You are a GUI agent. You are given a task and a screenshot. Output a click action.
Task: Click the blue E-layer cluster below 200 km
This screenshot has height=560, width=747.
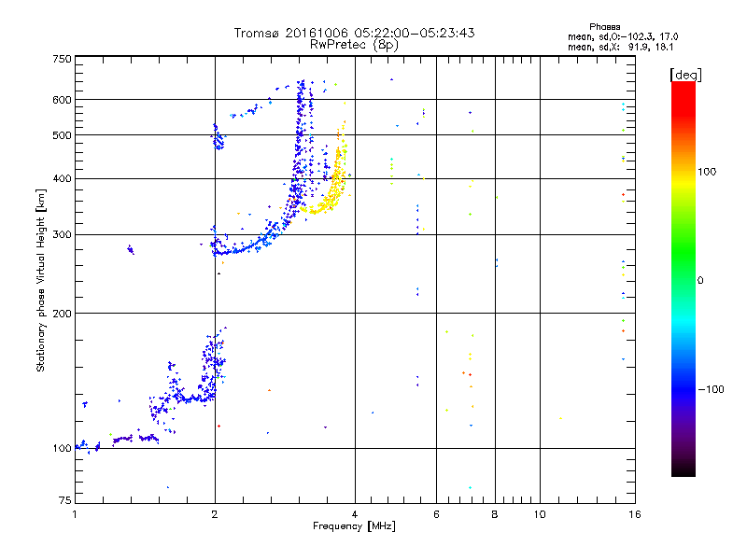(209, 371)
